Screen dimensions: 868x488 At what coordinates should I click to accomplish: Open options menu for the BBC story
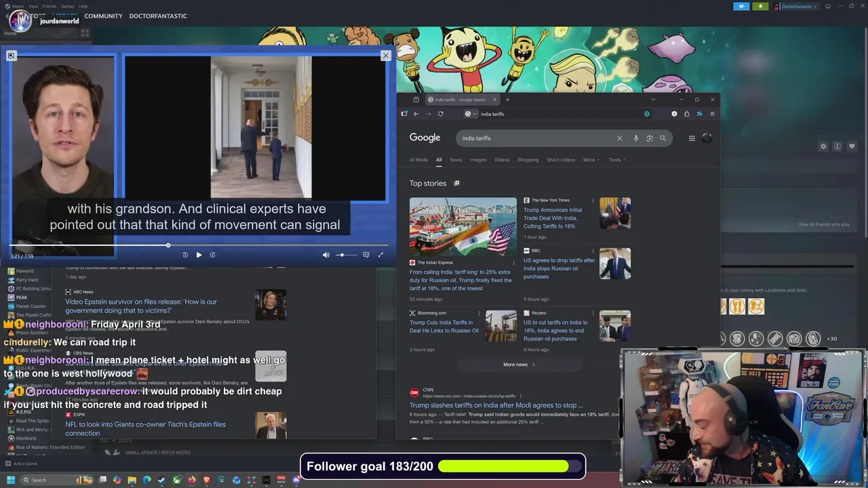click(x=593, y=251)
